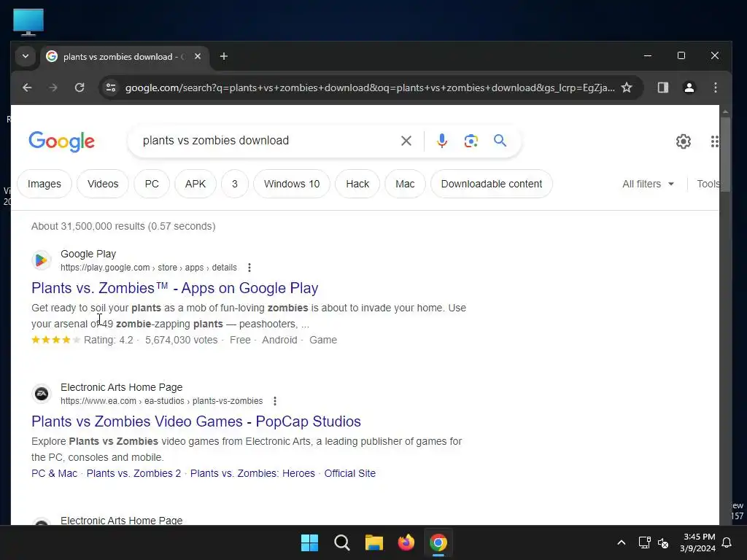Viewport: 747px width, 560px height.
Task: Open the Official Site sitelink
Action: pyautogui.click(x=350, y=473)
